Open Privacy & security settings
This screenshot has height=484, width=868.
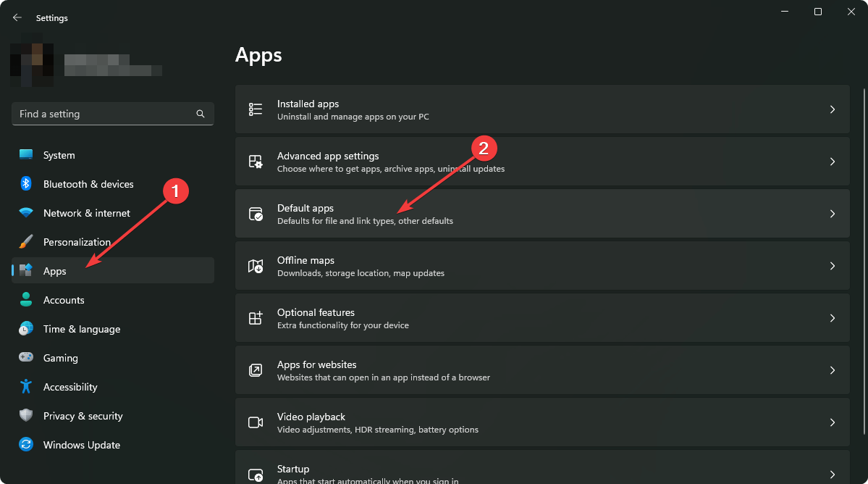113,416
